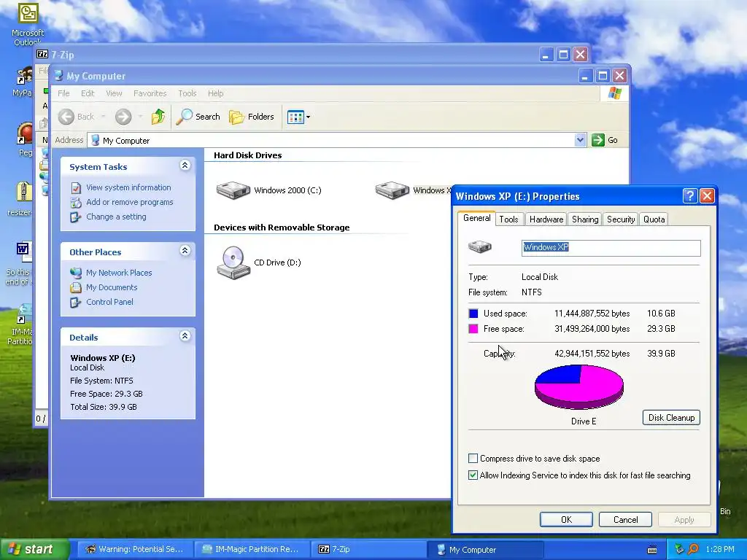Open the Search magnifier in toolbar
The image size is (747, 560).
[x=185, y=117]
